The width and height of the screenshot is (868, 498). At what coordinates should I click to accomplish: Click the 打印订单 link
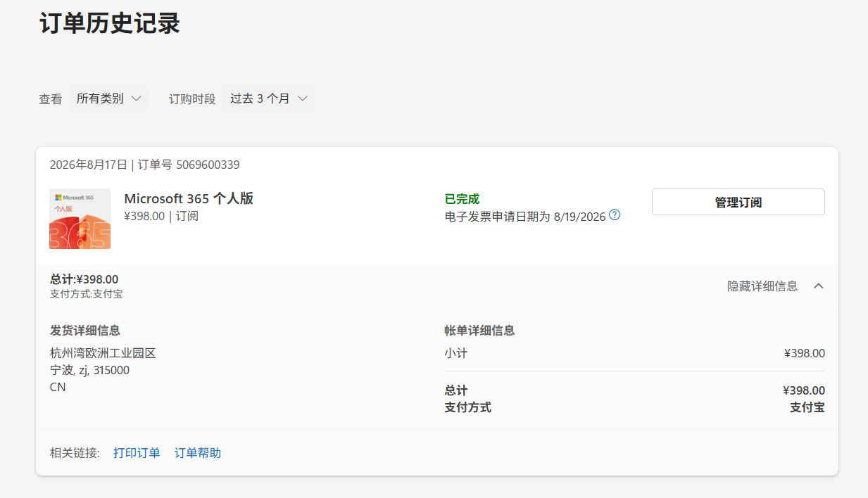coord(137,453)
